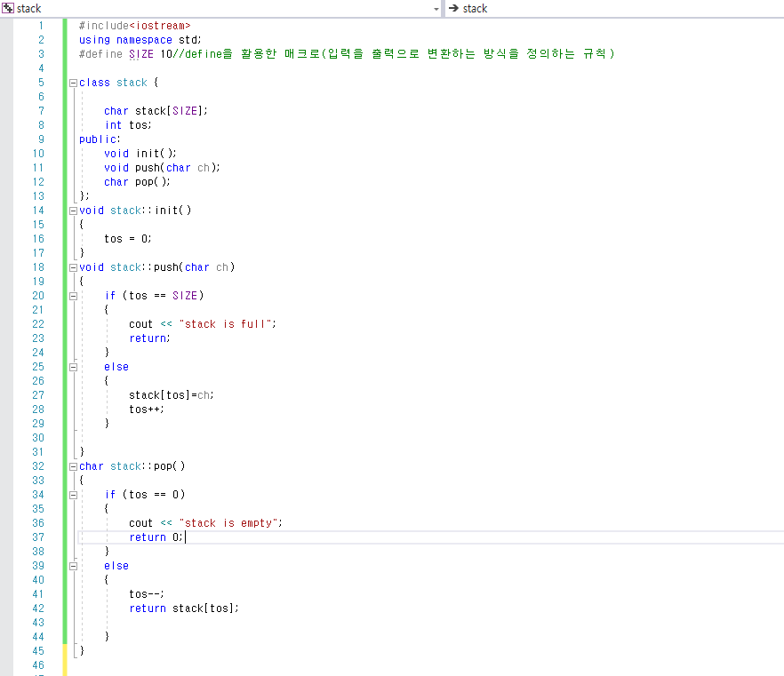The height and width of the screenshot is (676, 784).
Task: Collapse the if (tos == 0) block
Action: point(73,495)
